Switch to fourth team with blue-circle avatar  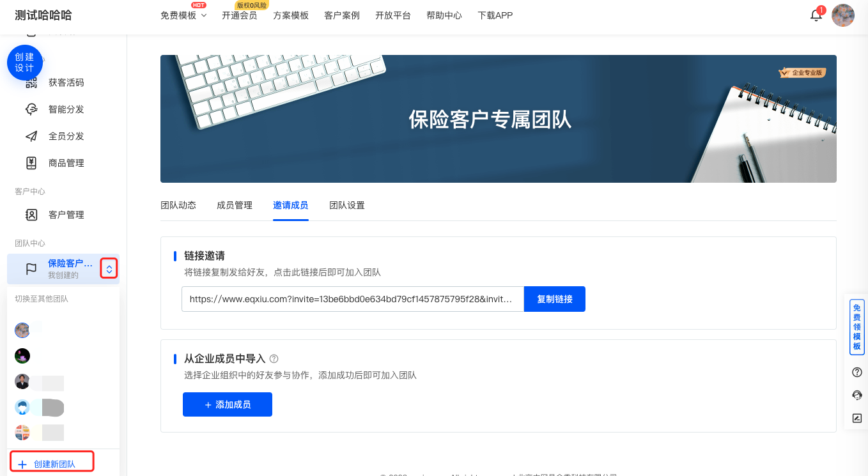(22, 407)
